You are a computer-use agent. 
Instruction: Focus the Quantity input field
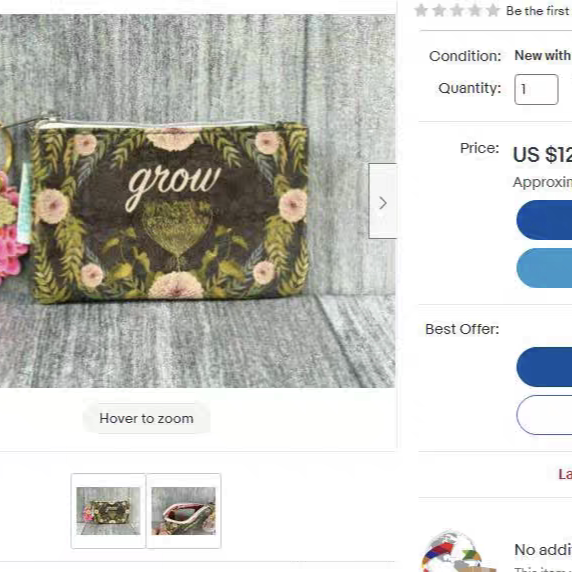(x=536, y=89)
